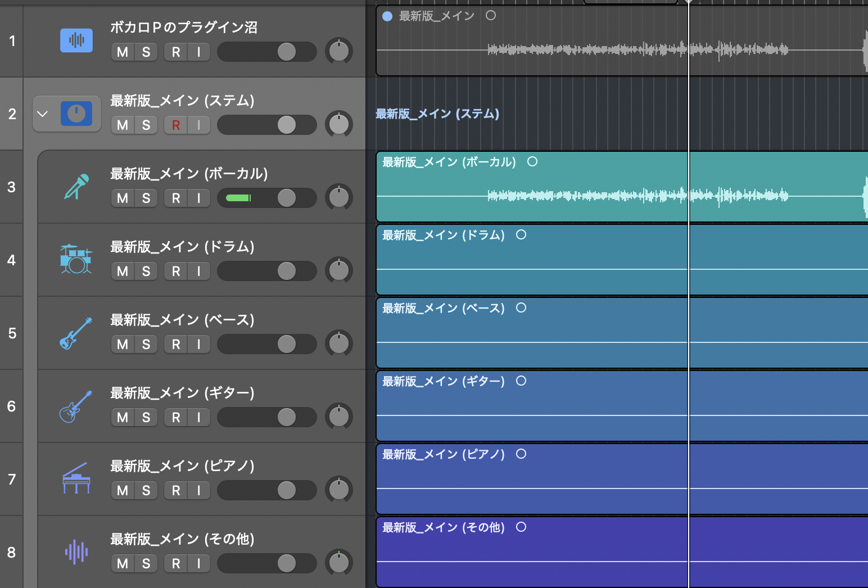Select the microphone icon on the ボーカル track
The image size is (868, 588).
(x=76, y=187)
